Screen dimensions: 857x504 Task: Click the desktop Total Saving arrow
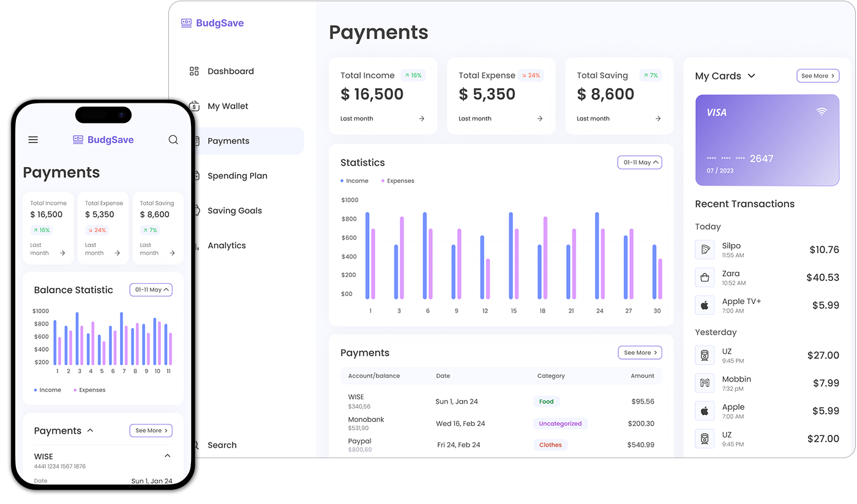tap(658, 119)
